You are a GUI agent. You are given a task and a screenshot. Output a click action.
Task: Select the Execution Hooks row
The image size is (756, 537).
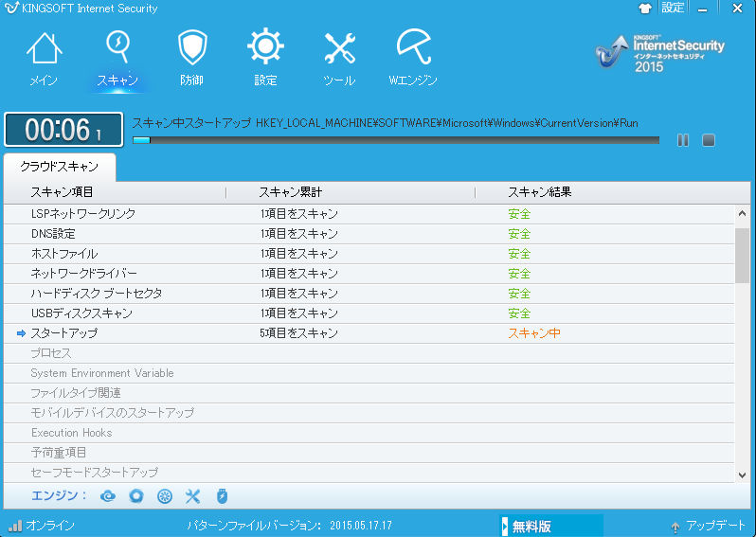click(369, 433)
